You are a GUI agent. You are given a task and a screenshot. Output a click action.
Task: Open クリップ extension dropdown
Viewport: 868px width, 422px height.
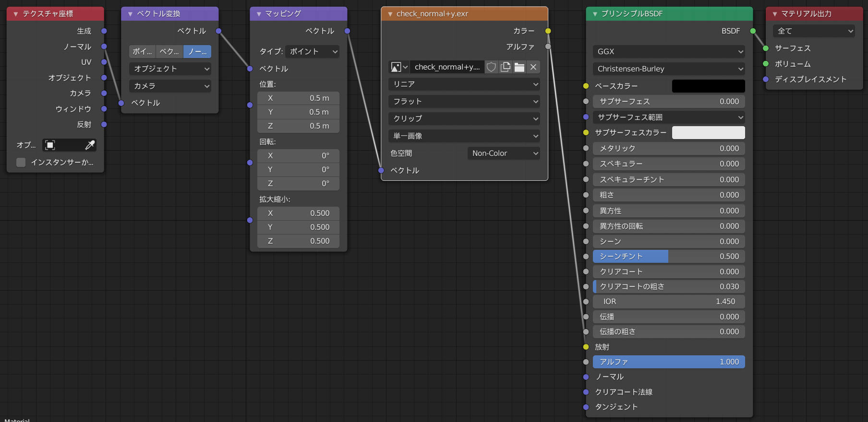(x=464, y=118)
